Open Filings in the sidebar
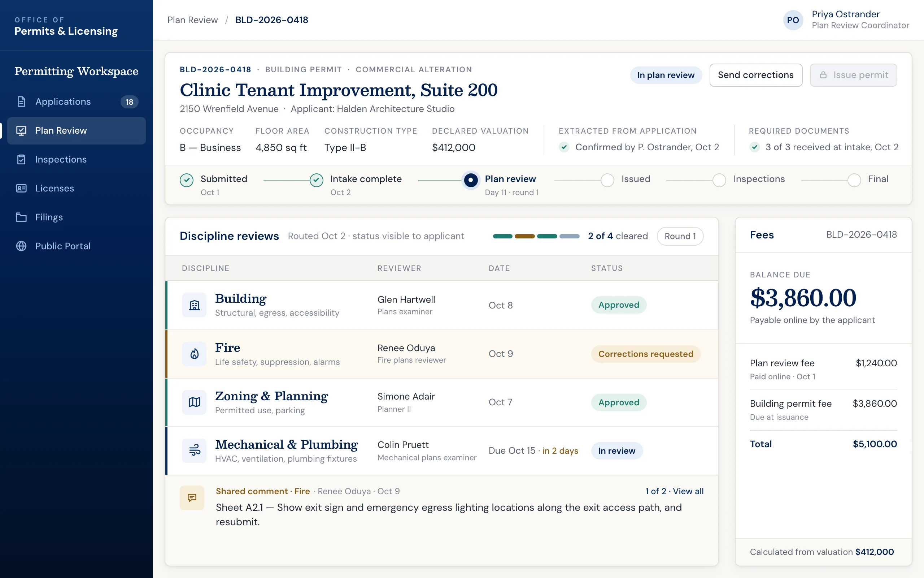 click(x=77, y=217)
